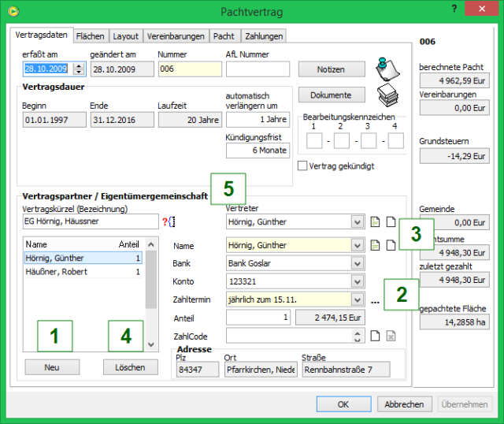The height and width of the screenshot is (424, 504).
Task: Open the lined document icon beside Name field
Action: [376, 245]
